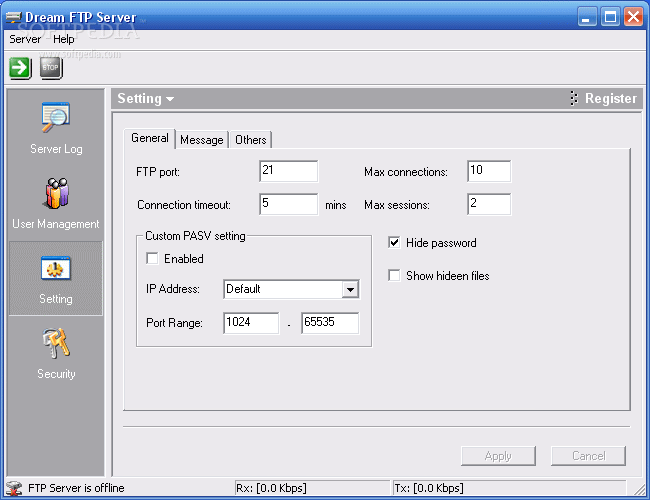Screen dimensions: 650x500
Task: Check the Show hideen files checkbox
Action: 394,276
